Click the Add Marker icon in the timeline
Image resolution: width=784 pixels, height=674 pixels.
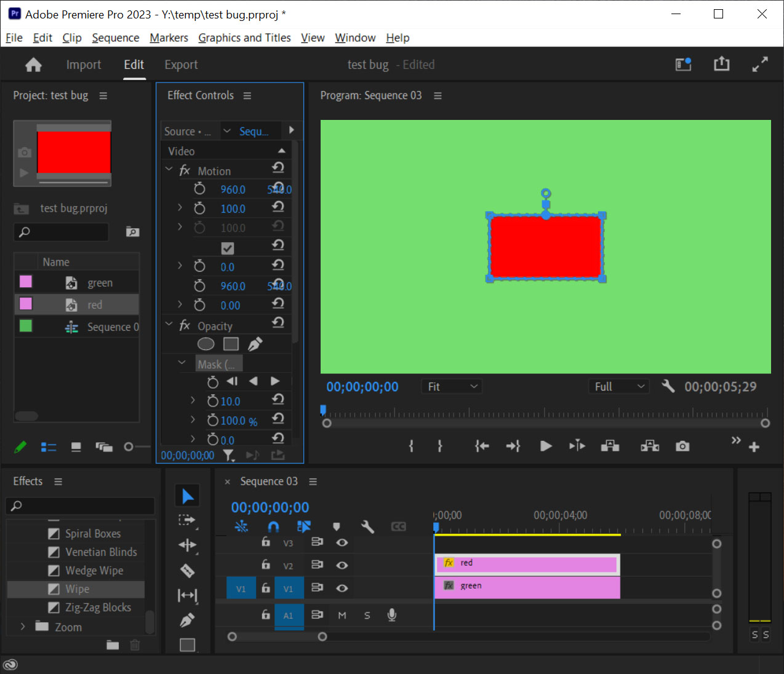[337, 526]
